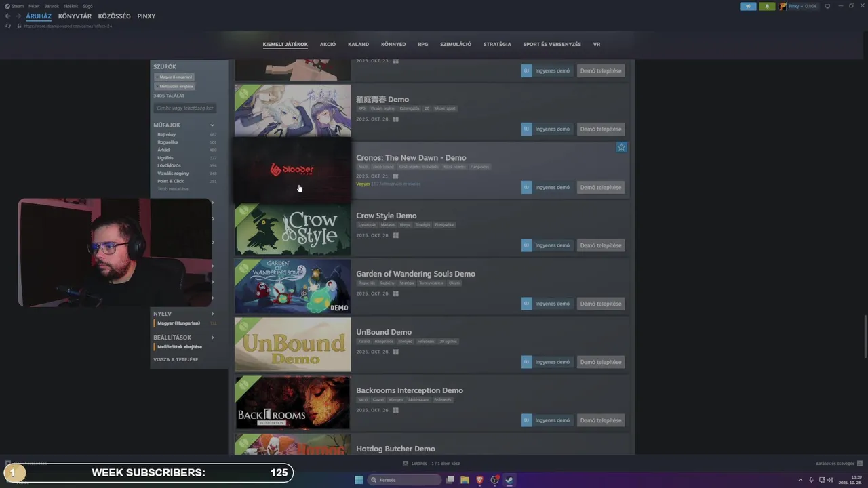
Task: Install the Cronos: The New Dawn demo
Action: 601,187
